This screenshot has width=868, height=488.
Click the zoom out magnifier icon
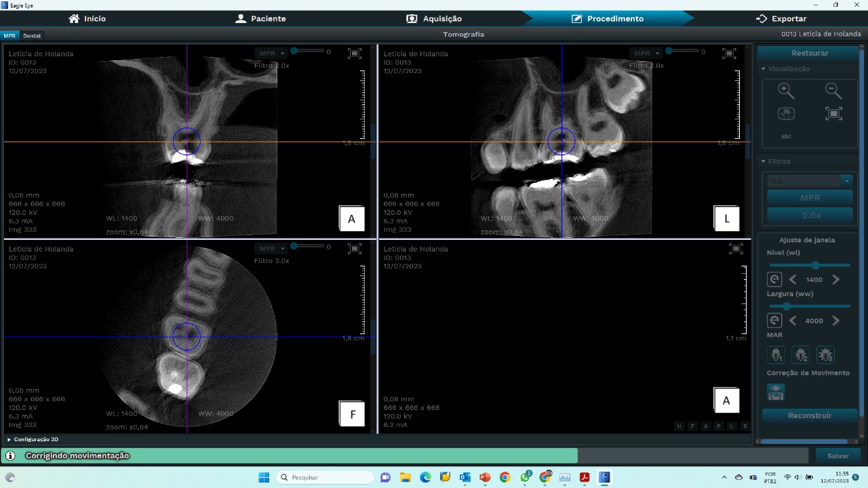833,91
